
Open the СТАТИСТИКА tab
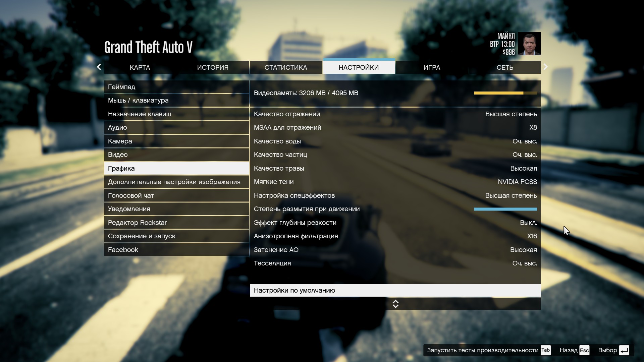point(286,68)
